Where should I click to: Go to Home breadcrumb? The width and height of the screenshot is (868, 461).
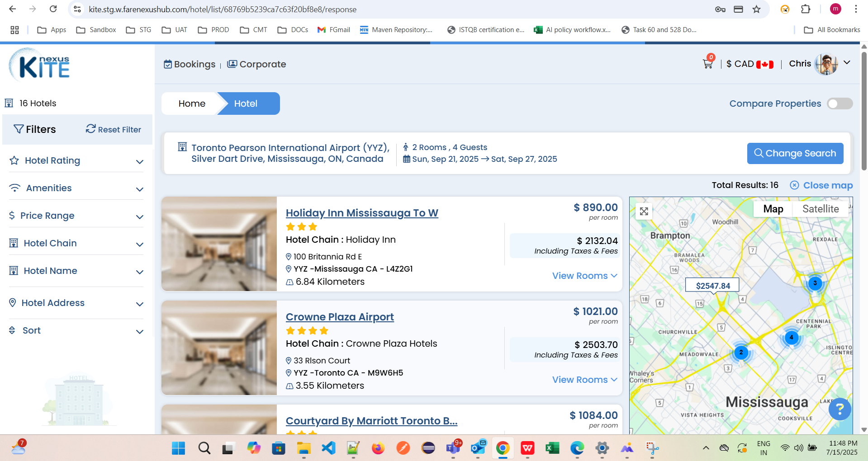coord(192,103)
